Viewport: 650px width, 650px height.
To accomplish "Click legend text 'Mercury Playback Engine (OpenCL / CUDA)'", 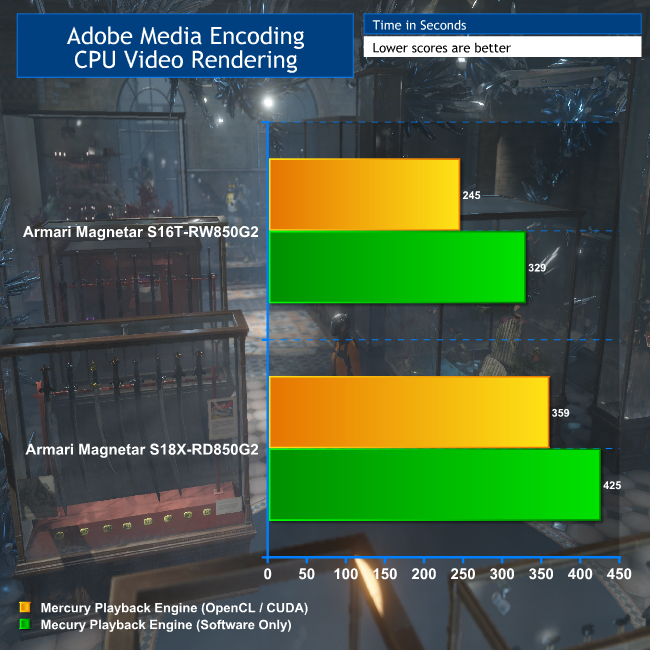I will click(x=174, y=608).
